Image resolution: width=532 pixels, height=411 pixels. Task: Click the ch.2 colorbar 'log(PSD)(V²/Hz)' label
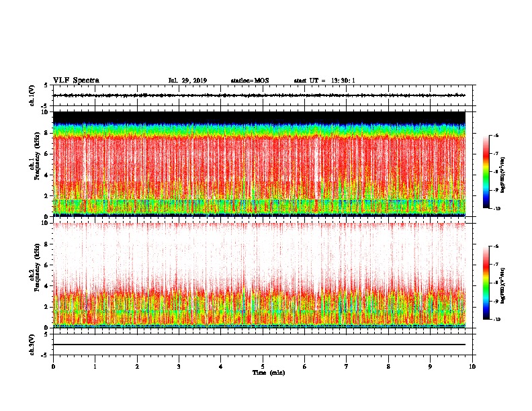pyautogui.click(x=503, y=285)
